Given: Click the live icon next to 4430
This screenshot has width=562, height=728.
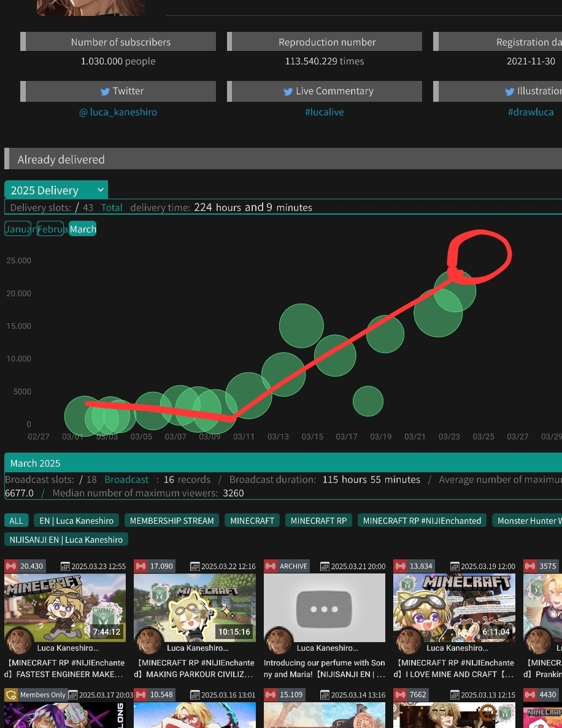Looking at the screenshot, I should [530, 694].
